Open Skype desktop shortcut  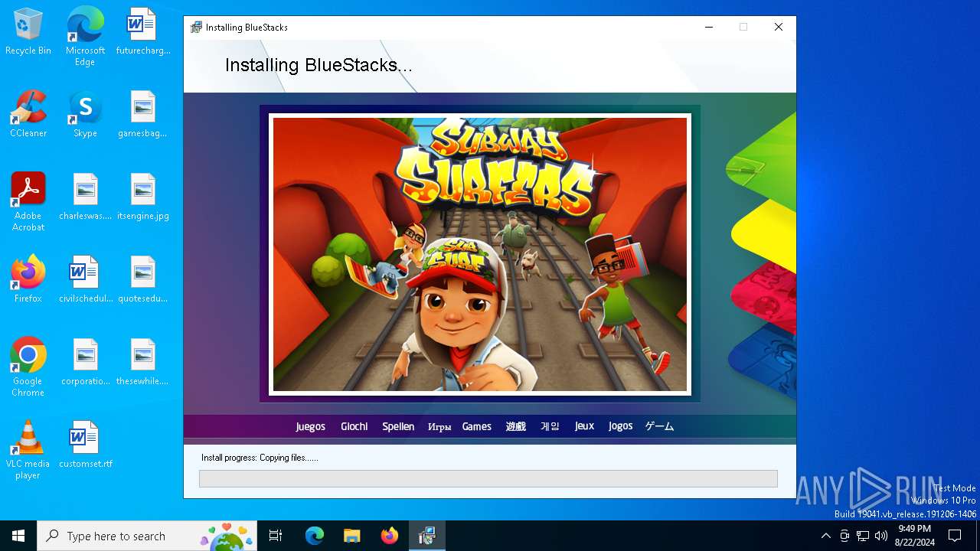point(85,114)
